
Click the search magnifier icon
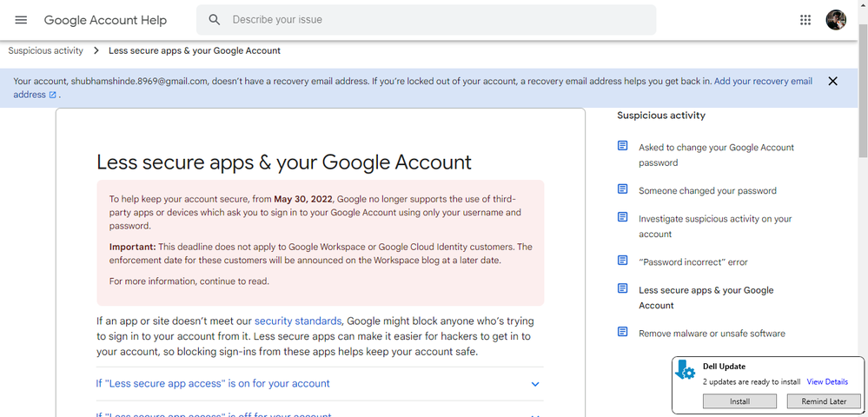(215, 20)
